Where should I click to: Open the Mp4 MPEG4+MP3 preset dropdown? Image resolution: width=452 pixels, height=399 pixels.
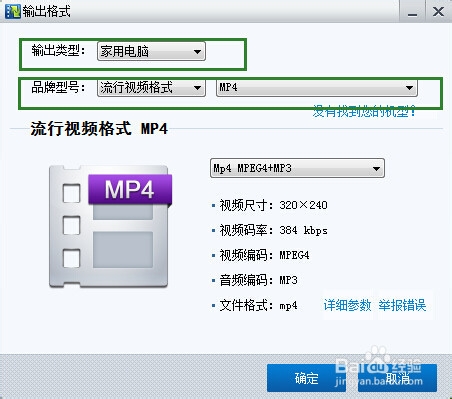(297, 168)
